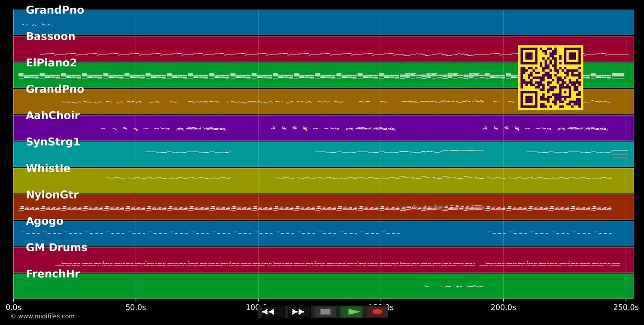Jump to the 200.0s timeline marker
The width and height of the screenshot is (644, 325).
point(503,307)
